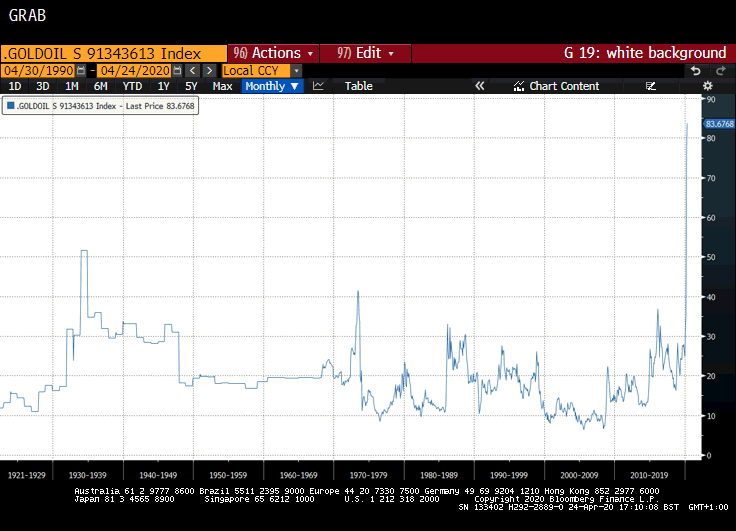The image size is (736, 531).
Task: Select the YTD time range
Action: 132,87
